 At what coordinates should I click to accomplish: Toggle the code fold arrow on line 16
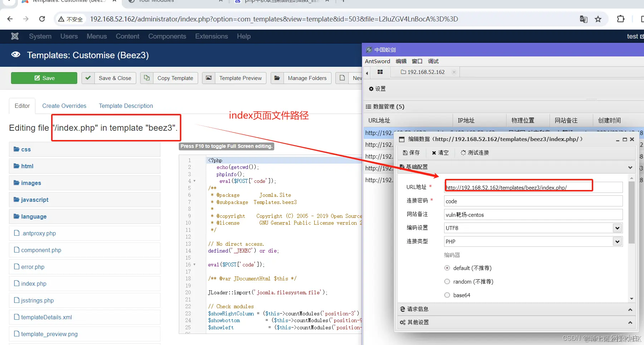pos(195,265)
